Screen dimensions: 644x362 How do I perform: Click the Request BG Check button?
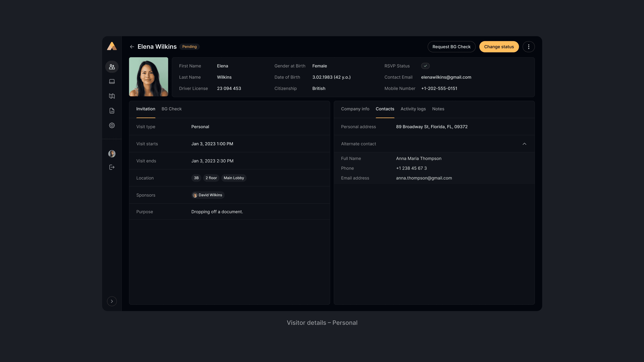point(451,47)
